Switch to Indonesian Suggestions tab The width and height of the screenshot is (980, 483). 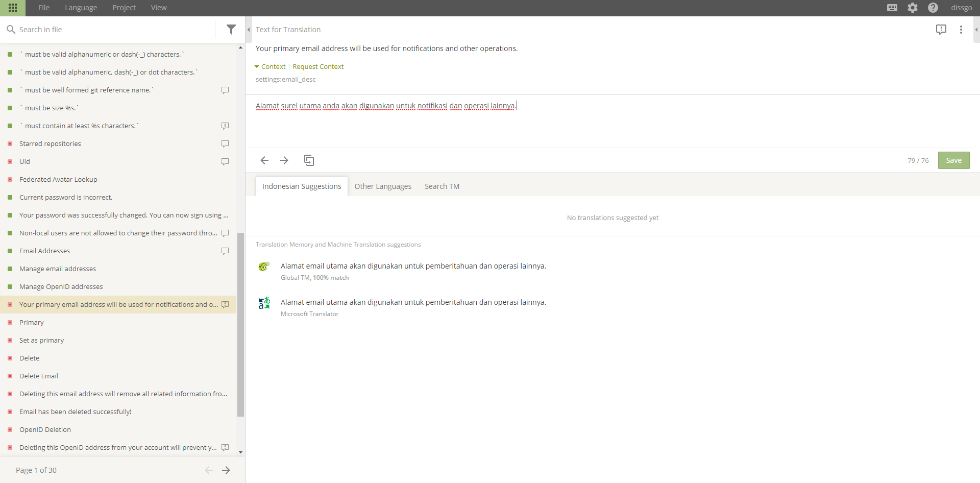[x=302, y=186]
